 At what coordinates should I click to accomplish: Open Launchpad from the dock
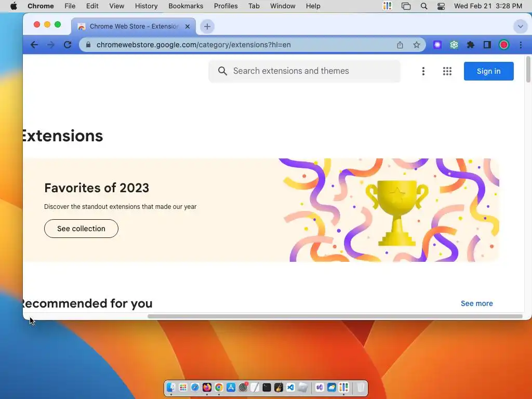click(183, 387)
